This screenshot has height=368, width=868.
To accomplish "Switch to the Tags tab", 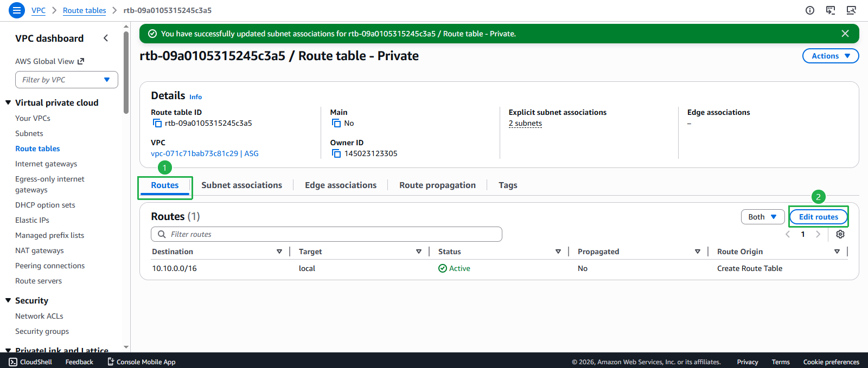I will click(508, 185).
